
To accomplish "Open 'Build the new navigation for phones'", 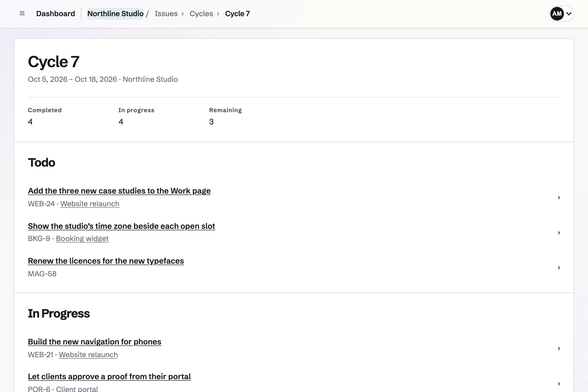I will (x=95, y=342).
